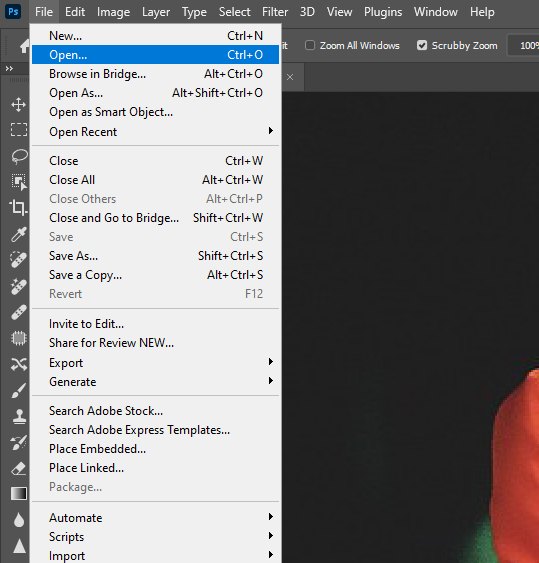This screenshot has width=539, height=563.
Task: Enable Zoom All Windows checkbox
Action: tap(310, 45)
